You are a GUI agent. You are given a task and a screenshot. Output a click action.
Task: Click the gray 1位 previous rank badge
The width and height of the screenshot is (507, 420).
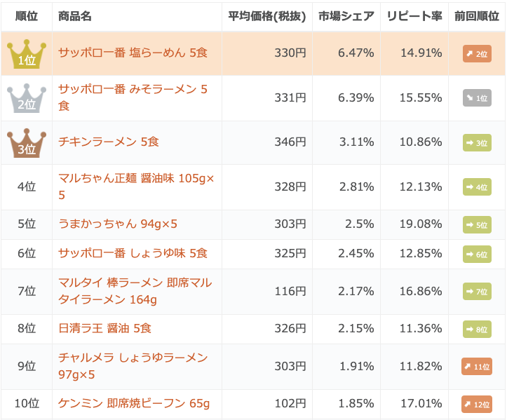coord(477,98)
